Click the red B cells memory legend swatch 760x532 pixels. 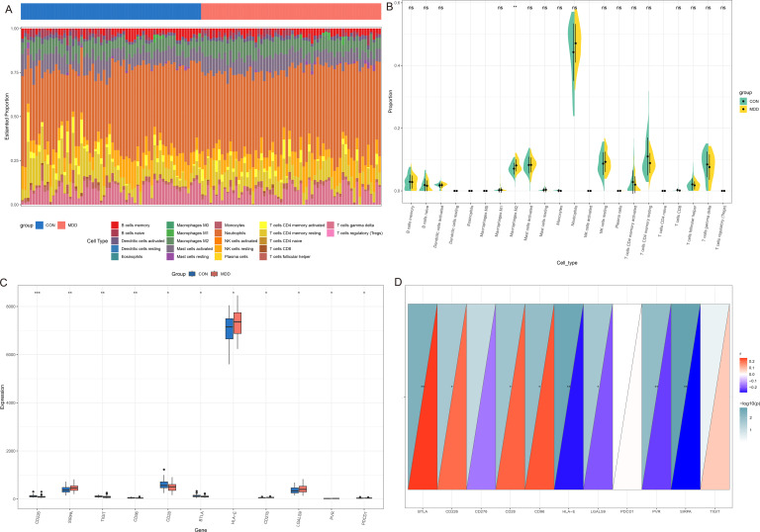pos(115,225)
